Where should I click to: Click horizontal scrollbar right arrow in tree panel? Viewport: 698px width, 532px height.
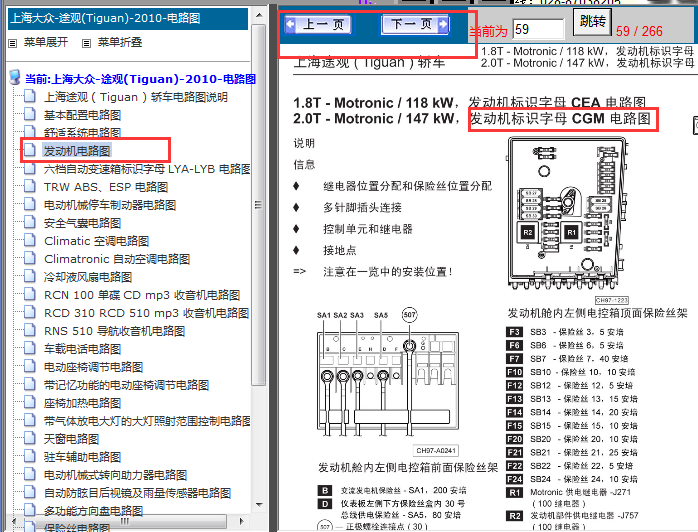click(x=241, y=521)
